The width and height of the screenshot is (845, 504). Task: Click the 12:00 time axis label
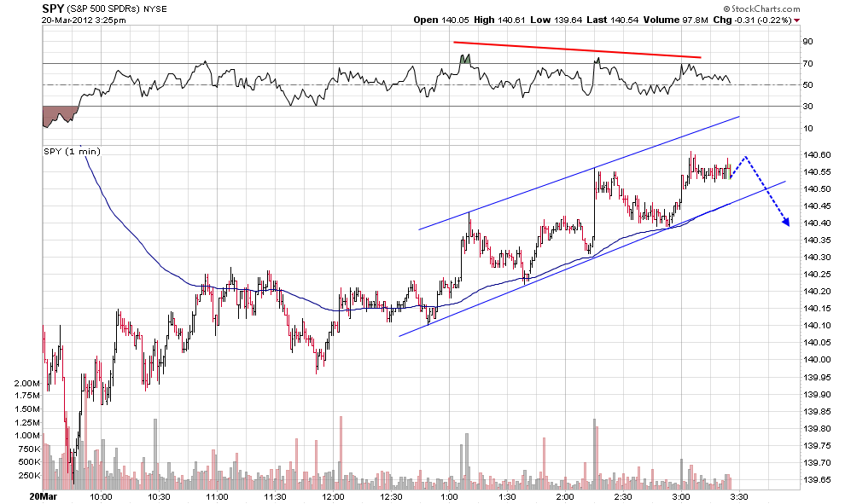click(x=333, y=496)
